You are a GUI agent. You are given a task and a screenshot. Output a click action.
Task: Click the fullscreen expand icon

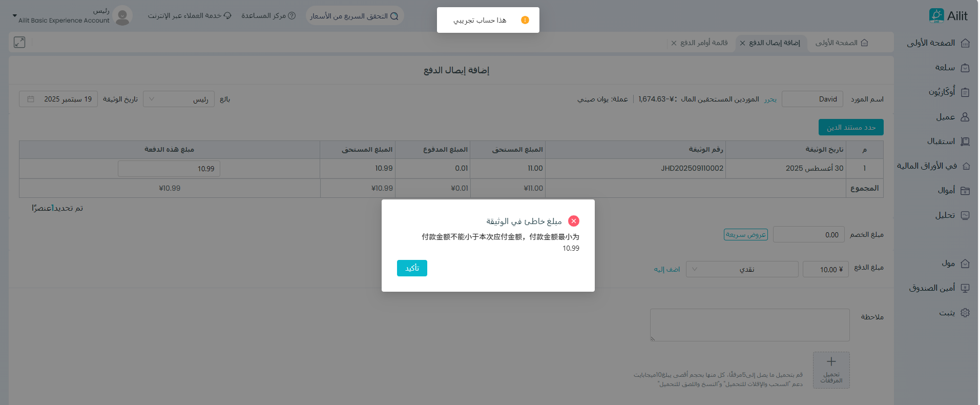click(x=19, y=43)
